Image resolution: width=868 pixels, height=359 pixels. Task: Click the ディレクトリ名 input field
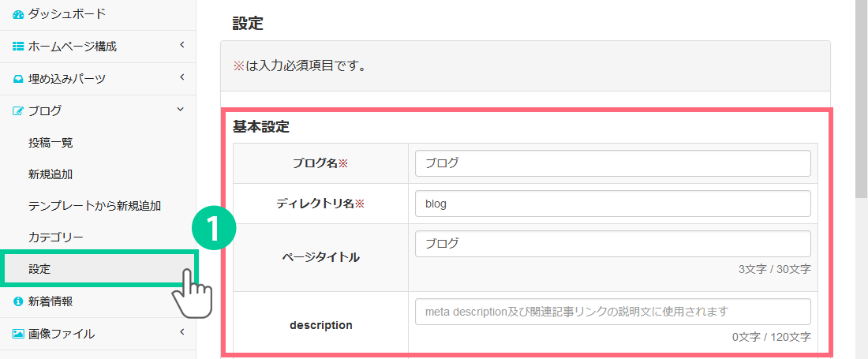tap(612, 204)
